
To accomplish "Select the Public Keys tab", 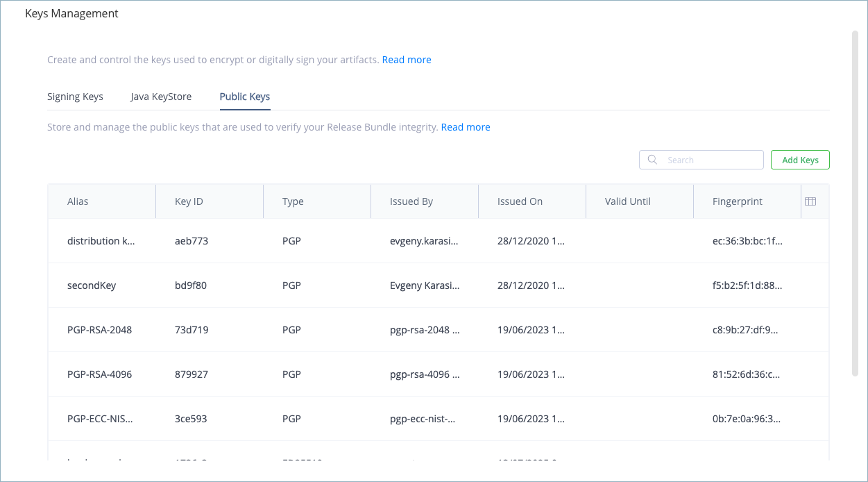I will [x=244, y=97].
